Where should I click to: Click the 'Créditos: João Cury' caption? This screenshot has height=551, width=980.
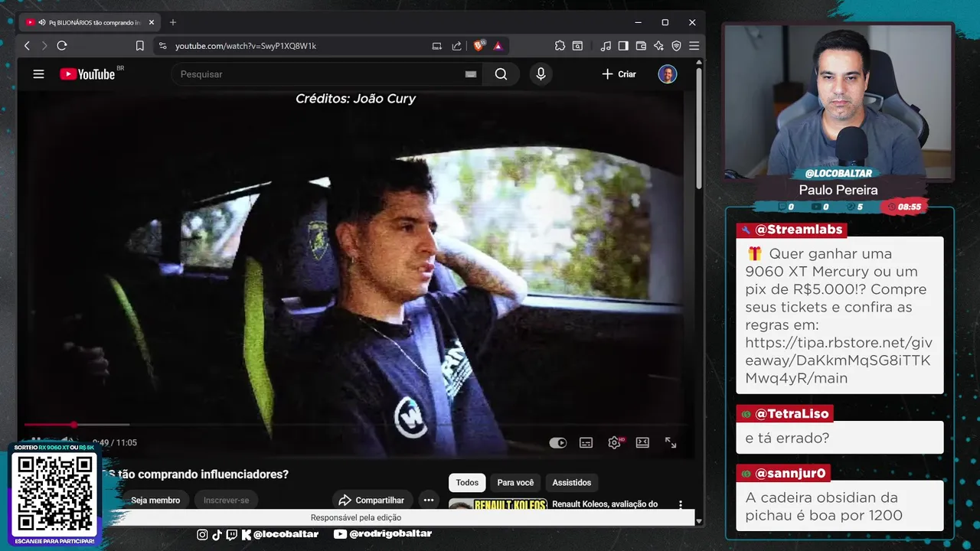click(355, 99)
